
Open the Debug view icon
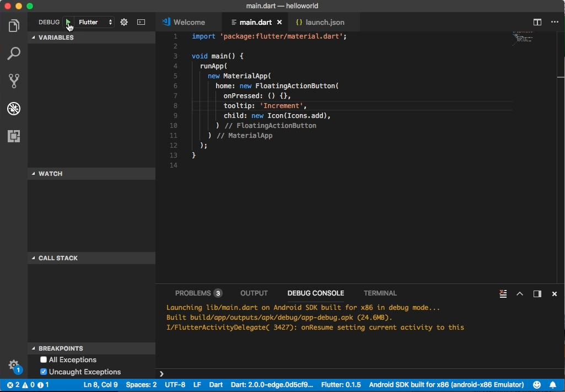(x=14, y=109)
